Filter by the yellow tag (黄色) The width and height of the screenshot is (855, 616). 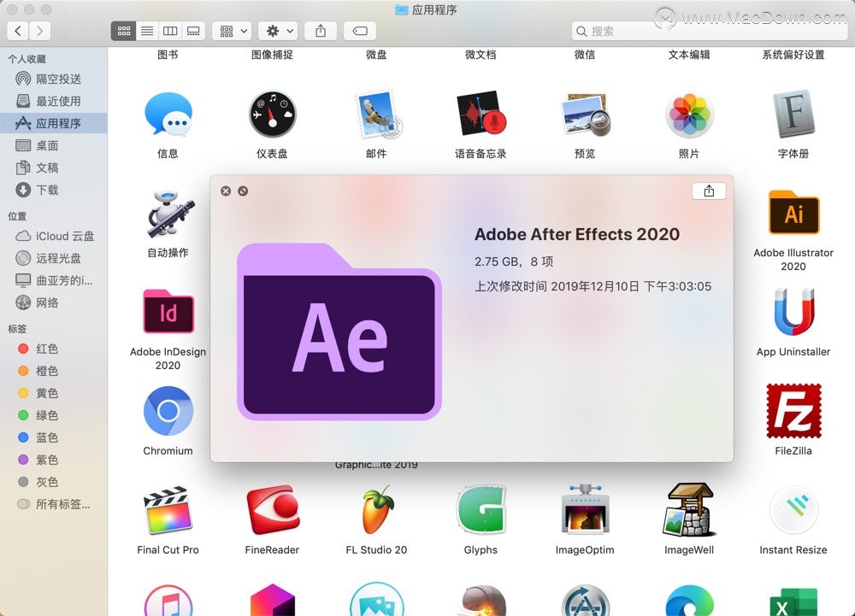(53, 393)
